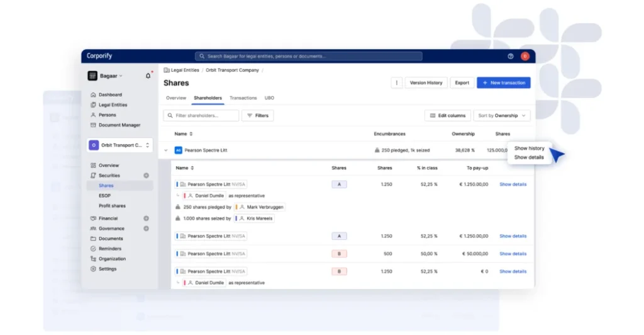Sort by the top Name column header
Screen dimensions: 644x335
click(x=183, y=134)
